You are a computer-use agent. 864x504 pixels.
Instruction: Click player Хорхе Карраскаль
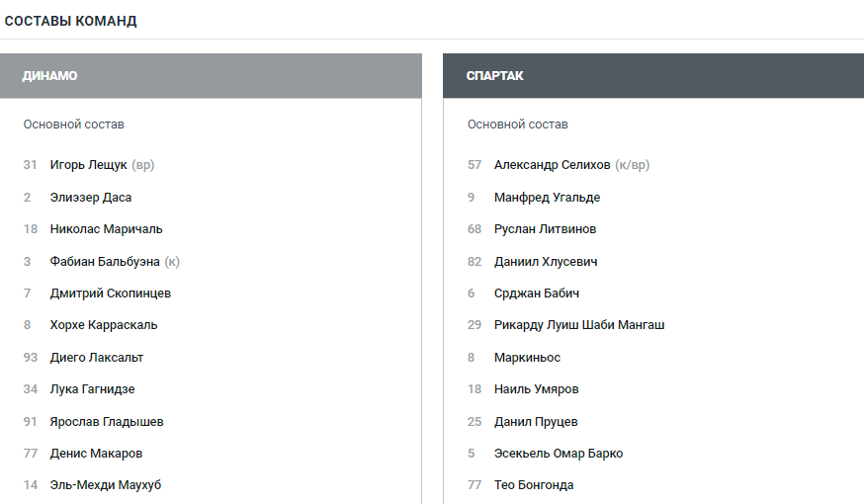point(104,325)
